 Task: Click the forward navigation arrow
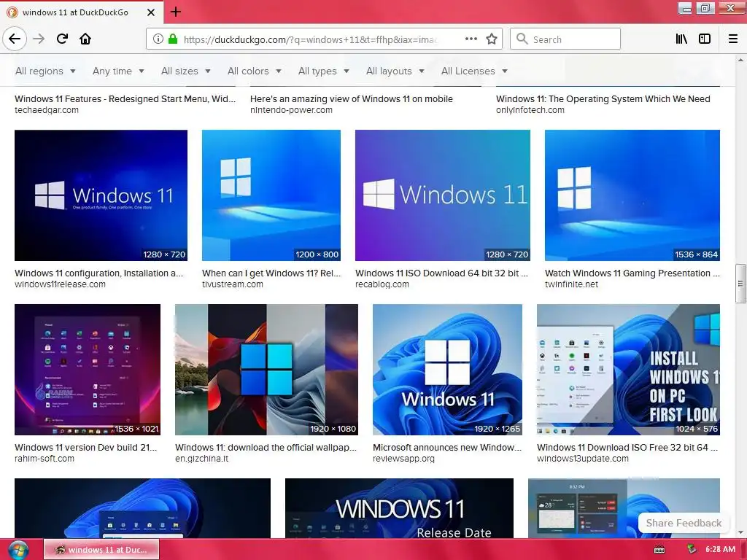pyautogui.click(x=39, y=39)
